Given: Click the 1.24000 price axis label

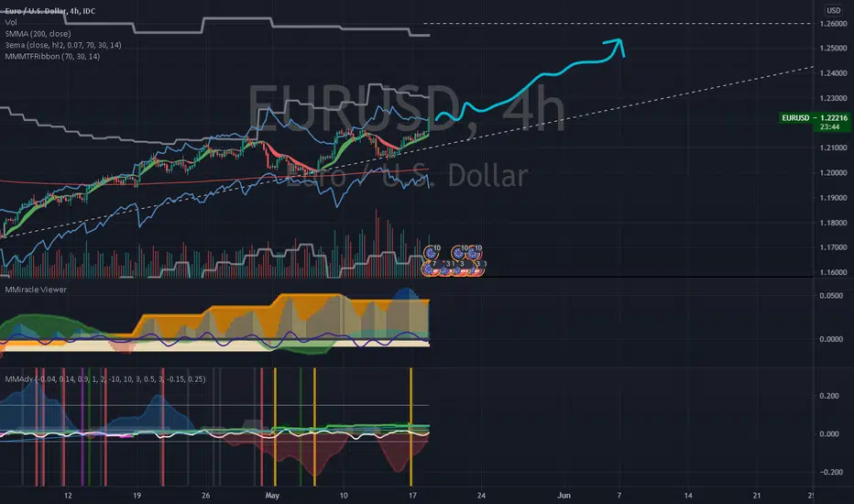Looking at the screenshot, I should tap(833, 73).
